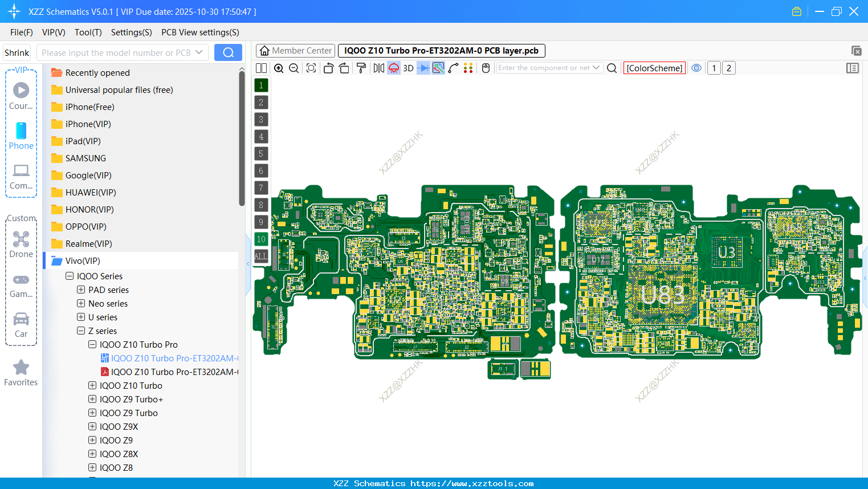Click the colored dots icon
The height and width of the screenshot is (489, 868).
(468, 68)
